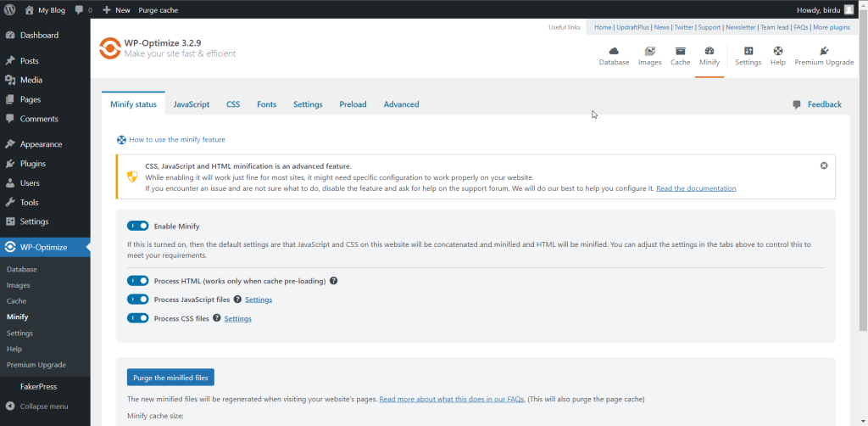Open UpdraftPlus useful link
The height and width of the screenshot is (426, 868).
click(x=633, y=27)
